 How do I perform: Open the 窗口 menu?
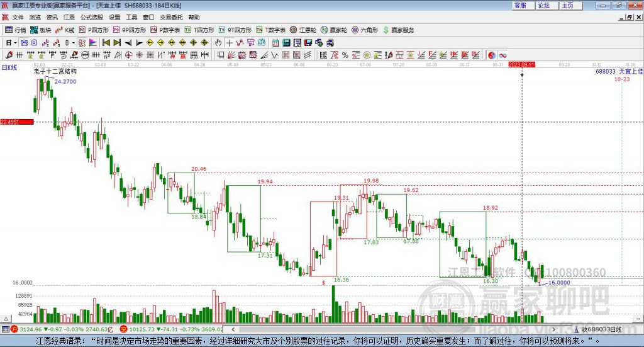[148, 17]
